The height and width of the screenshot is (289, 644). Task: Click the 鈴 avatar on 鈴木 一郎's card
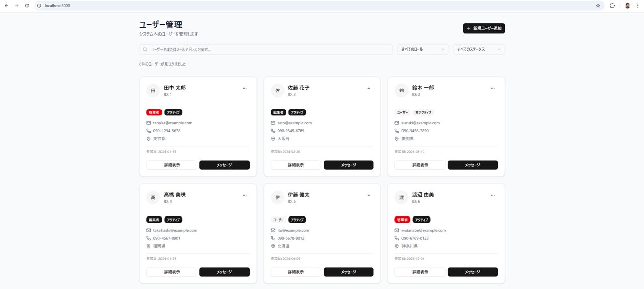tap(401, 91)
